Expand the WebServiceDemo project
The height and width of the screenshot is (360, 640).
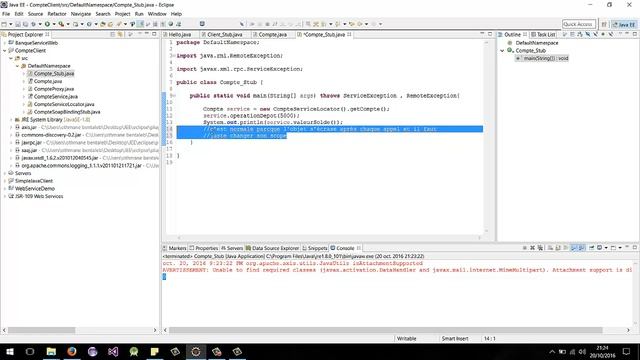pyautogui.click(x=5, y=189)
